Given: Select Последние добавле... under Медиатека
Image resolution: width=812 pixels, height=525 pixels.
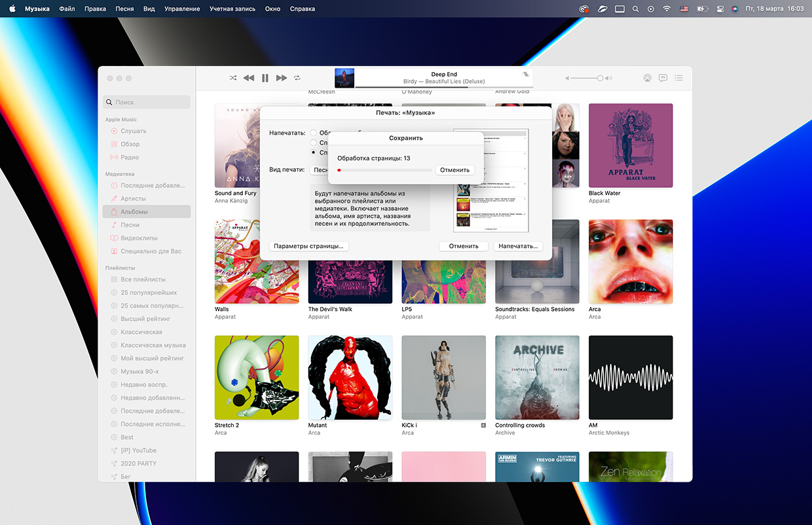Looking at the screenshot, I should tap(147, 185).
